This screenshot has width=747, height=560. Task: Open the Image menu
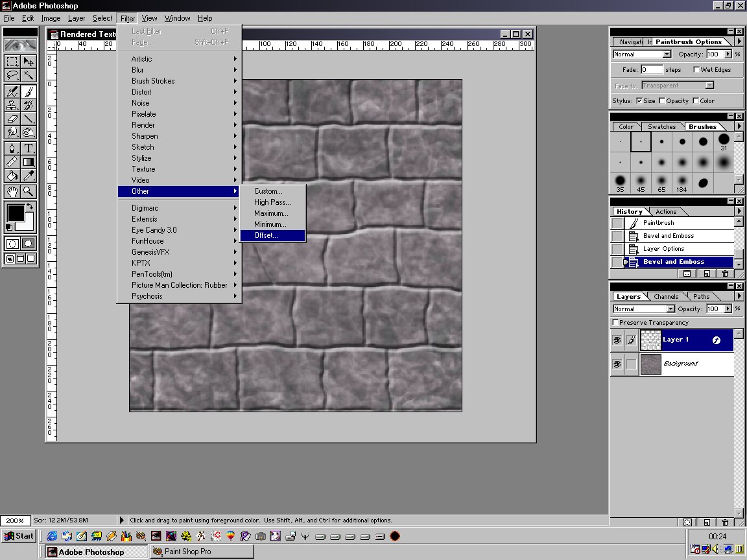pyautogui.click(x=51, y=18)
